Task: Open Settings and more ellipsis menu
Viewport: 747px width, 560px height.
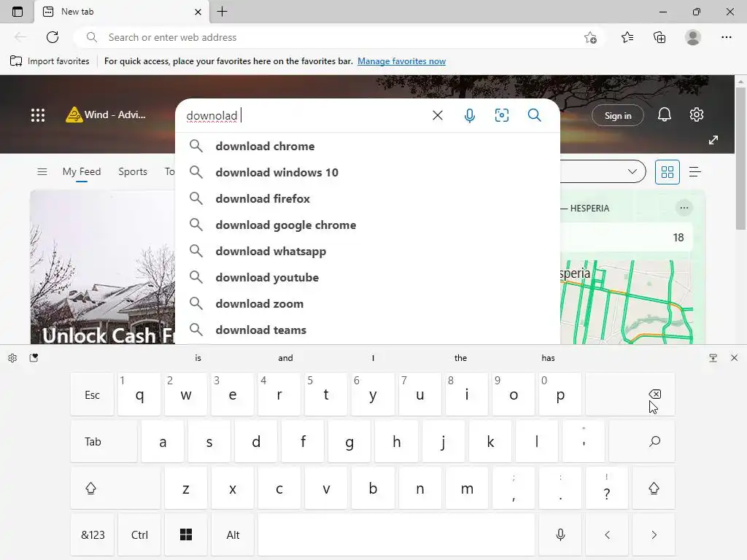Action: click(726, 37)
